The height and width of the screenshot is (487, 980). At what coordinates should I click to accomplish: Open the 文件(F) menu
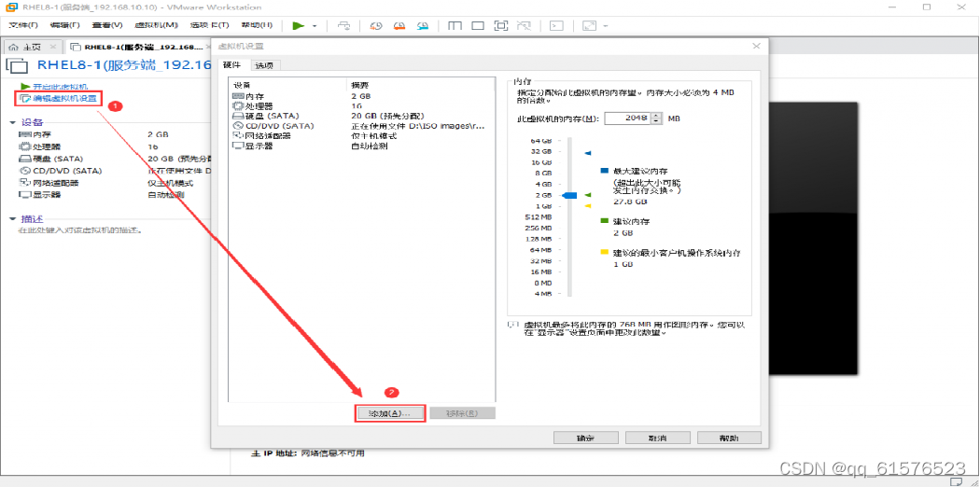(23, 25)
